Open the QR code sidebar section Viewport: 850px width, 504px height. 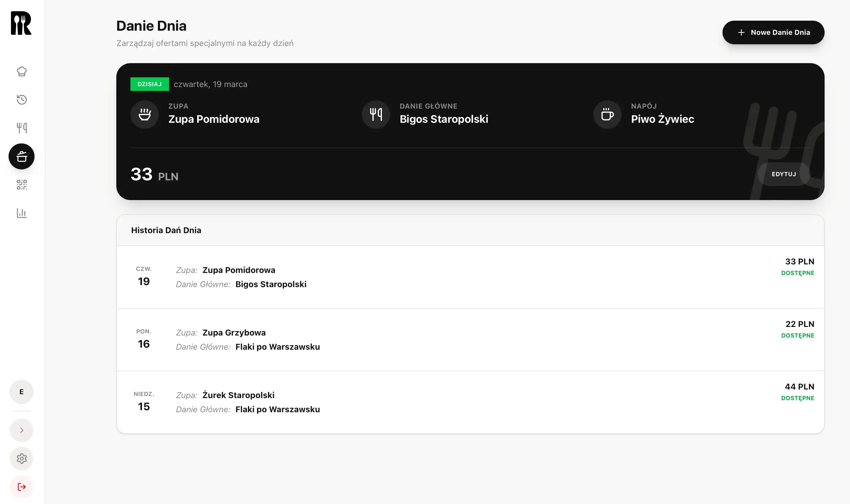click(x=22, y=185)
